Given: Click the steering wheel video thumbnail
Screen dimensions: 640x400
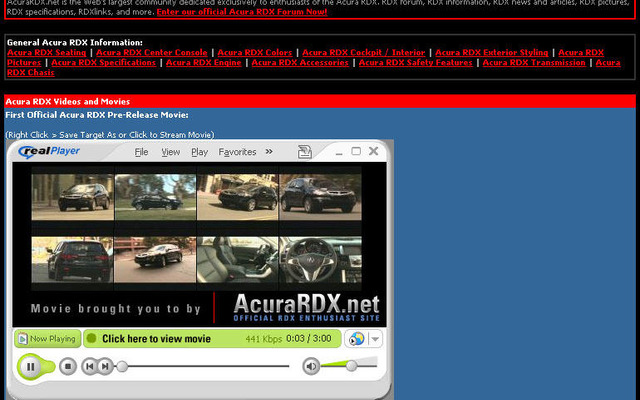Looking at the screenshot, I should (x=320, y=260).
